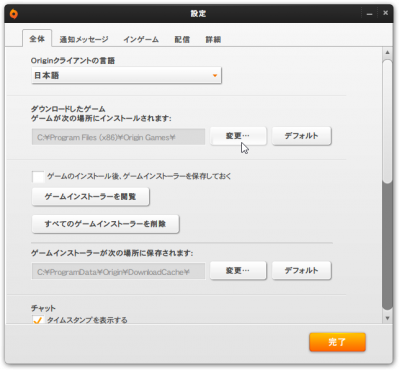Minimize the 設定 window
The image size is (399, 370).
click(369, 14)
